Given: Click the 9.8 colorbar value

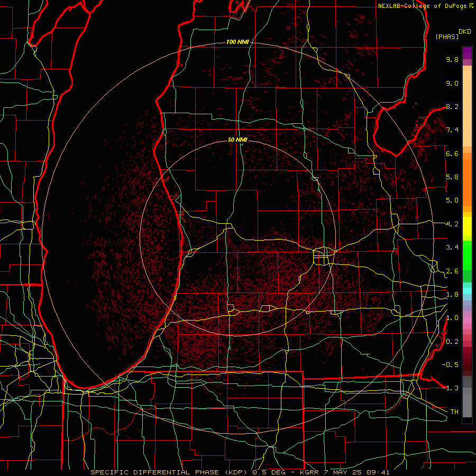Looking at the screenshot, I should tap(452, 59).
